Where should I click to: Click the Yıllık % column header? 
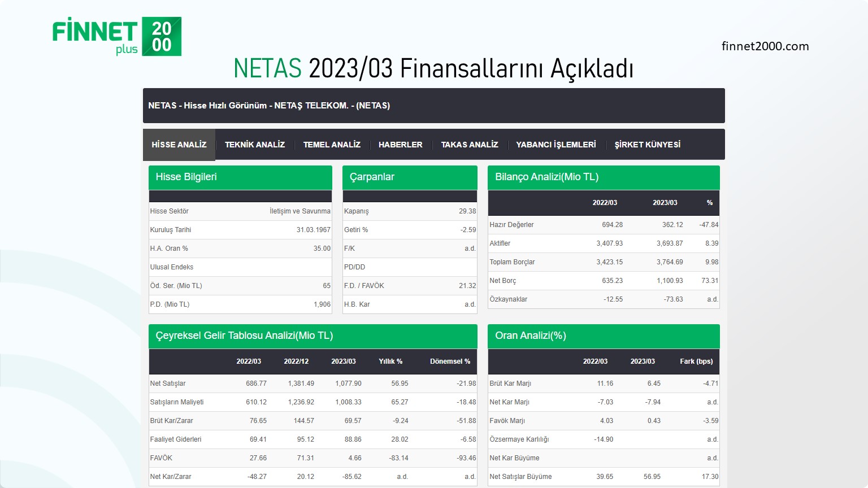[390, 361]
